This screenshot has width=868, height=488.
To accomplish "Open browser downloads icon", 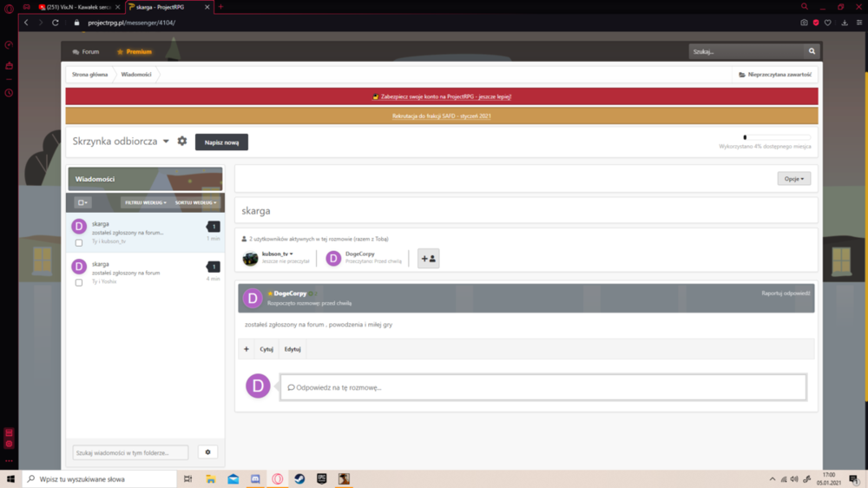I will (845, 23).
